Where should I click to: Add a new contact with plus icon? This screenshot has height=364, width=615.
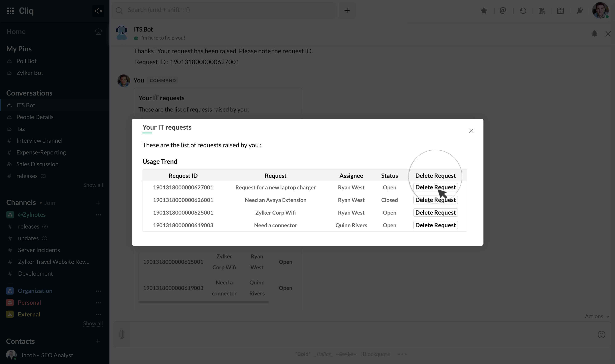(98, 341)
